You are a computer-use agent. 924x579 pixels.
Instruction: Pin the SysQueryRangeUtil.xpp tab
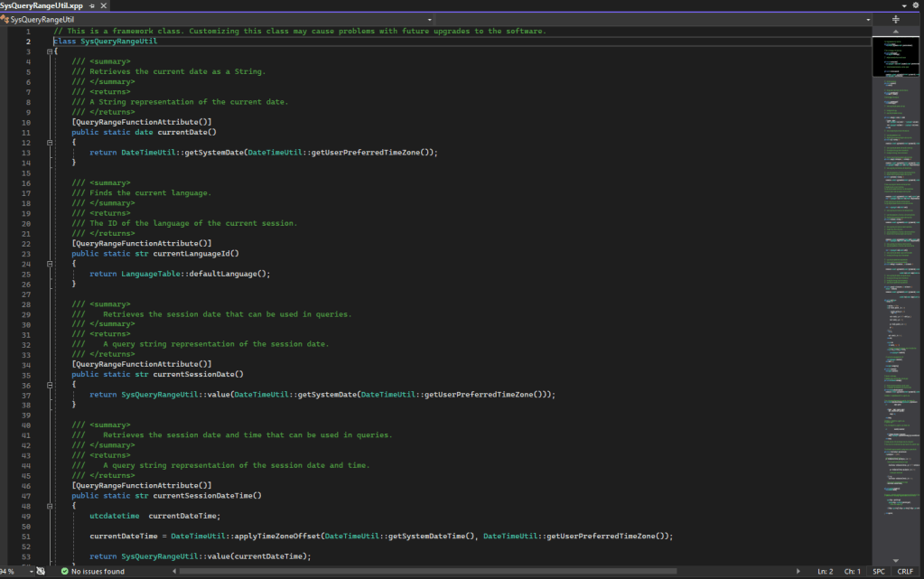pyautogui.click(x=89, y=5)
